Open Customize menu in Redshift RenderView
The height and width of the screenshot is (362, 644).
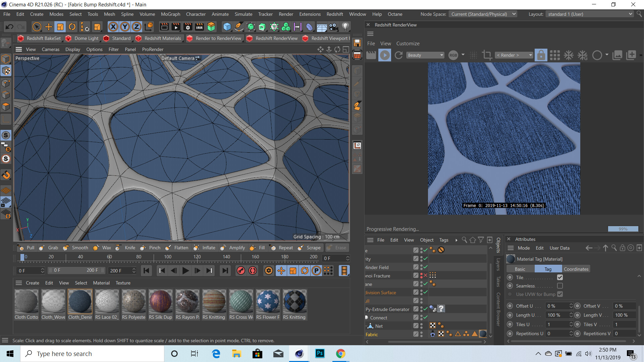point(408,44)
